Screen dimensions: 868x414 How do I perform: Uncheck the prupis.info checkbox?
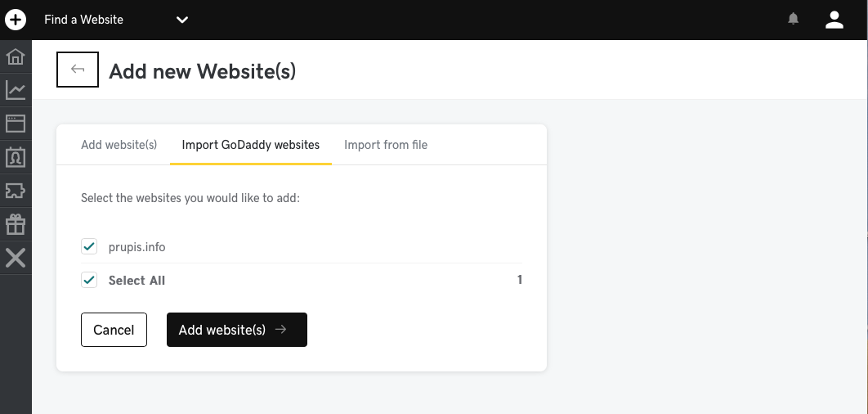tap(89, 246)
